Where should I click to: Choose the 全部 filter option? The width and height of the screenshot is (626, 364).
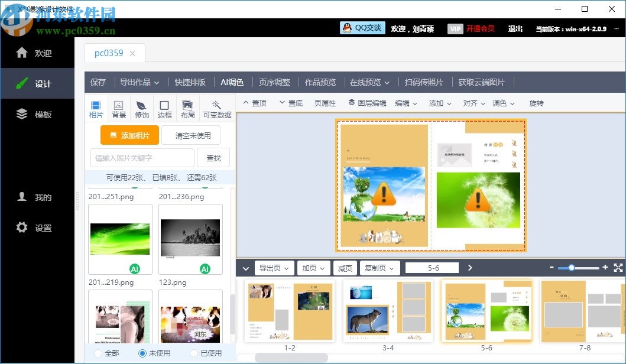pos(96,352)
